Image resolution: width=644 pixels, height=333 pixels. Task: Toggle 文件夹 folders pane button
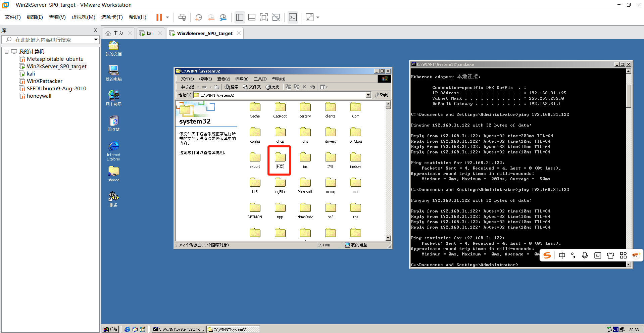tap(252, 87)
